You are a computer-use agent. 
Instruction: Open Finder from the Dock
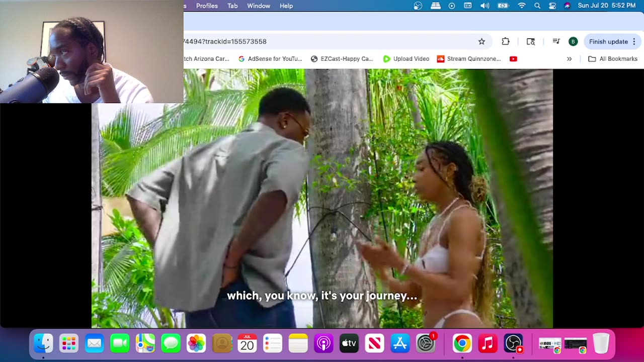pos(43,344)
